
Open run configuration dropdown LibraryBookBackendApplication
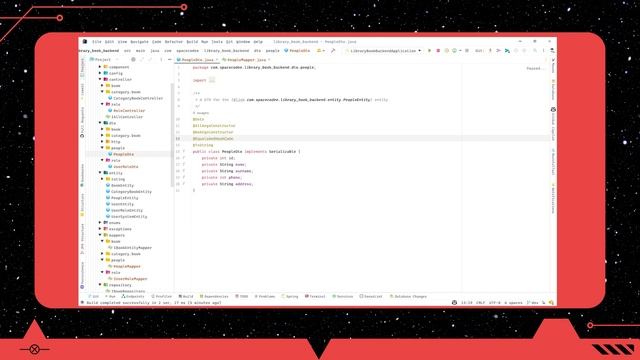click(x=383, y=51)
